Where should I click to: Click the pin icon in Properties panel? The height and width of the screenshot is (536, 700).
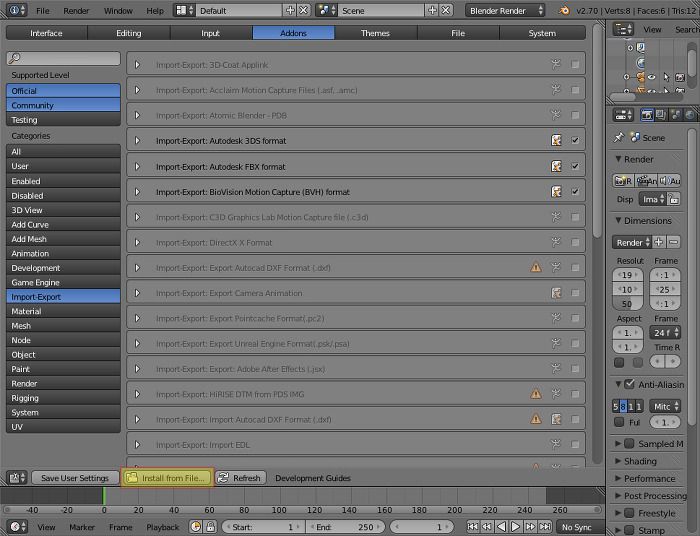tap(619, 137)
